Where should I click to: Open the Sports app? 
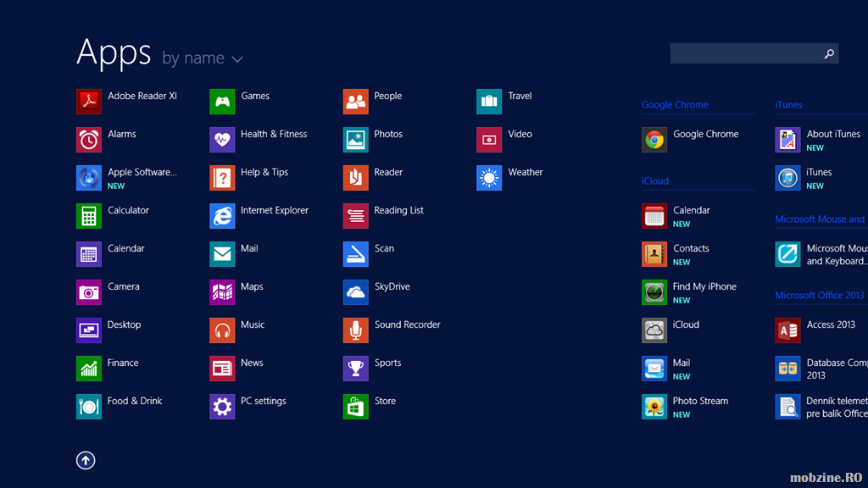coord(372,369)
